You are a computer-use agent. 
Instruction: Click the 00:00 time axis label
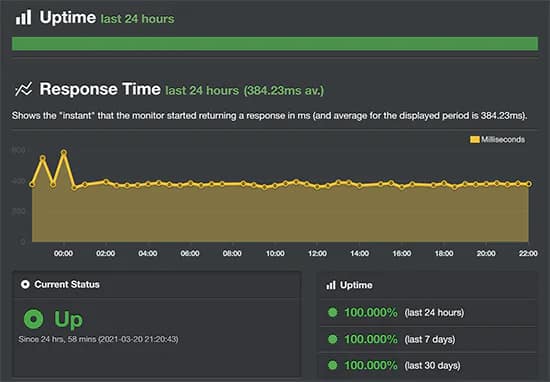tap(63, 253)
